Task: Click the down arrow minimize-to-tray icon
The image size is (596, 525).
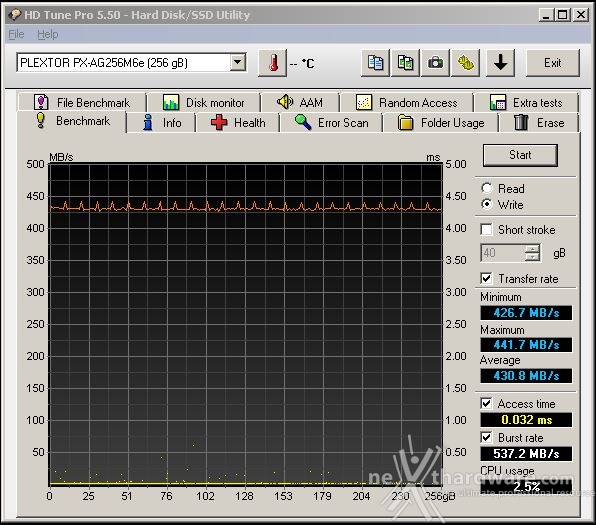Action: coord(500,63)
